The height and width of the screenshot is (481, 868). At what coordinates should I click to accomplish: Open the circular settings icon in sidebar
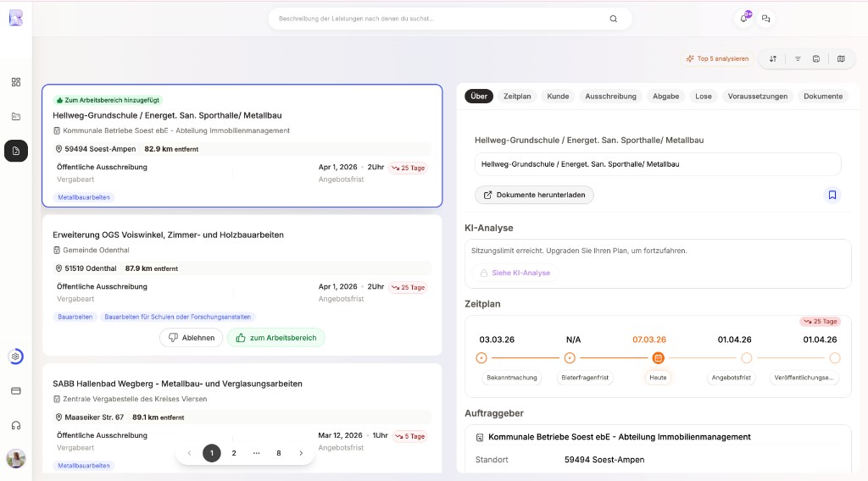[16, 357]
